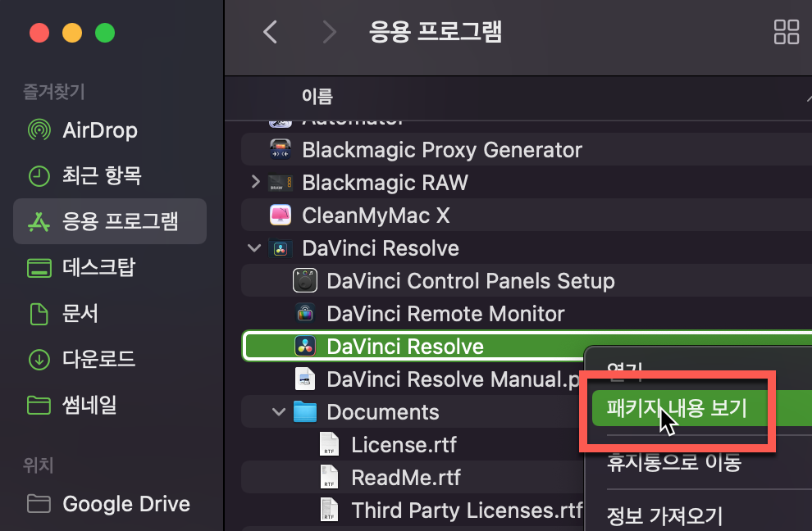This screenshot has height=531, width=812.
Task: Click the Documents folder icon
Action: click(x=305, y=412)
